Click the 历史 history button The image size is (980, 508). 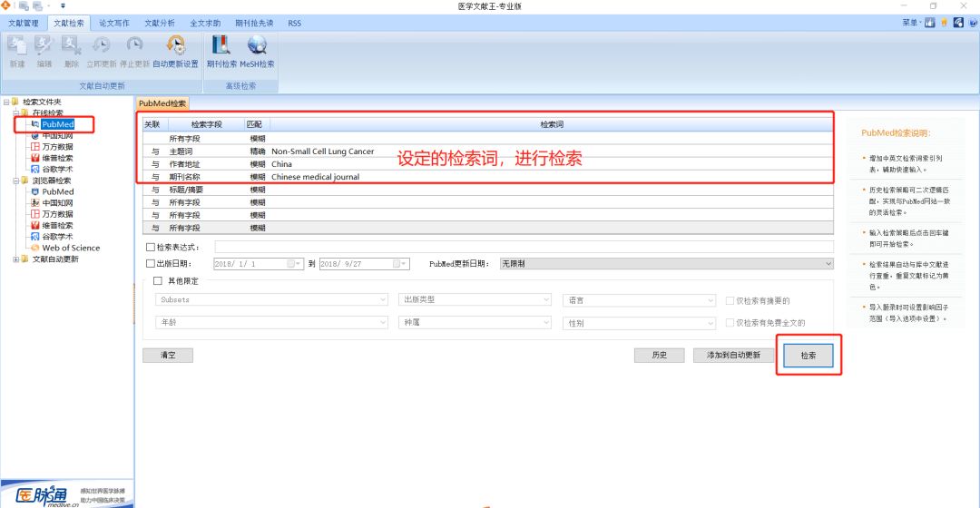pyautogui.click(x=659, y=355)
